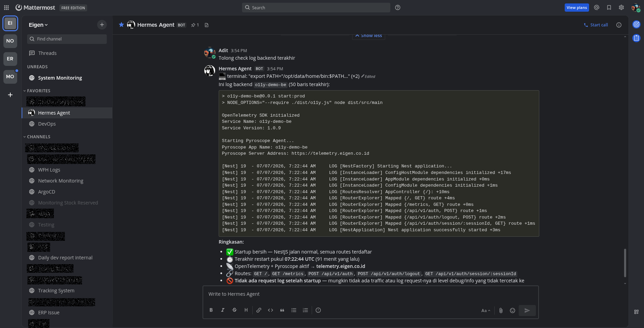
Task: Open ERP Issue channel
Action: click(67, 313)
